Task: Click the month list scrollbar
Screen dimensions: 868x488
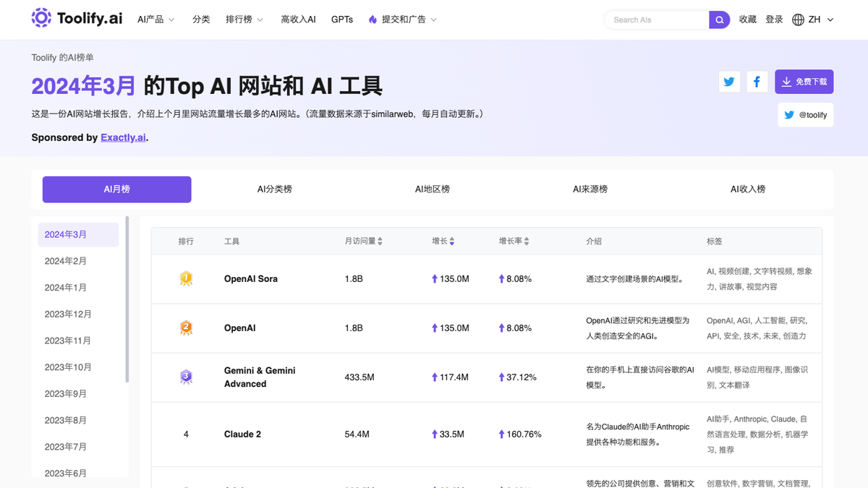Action: tap(127, 299)
